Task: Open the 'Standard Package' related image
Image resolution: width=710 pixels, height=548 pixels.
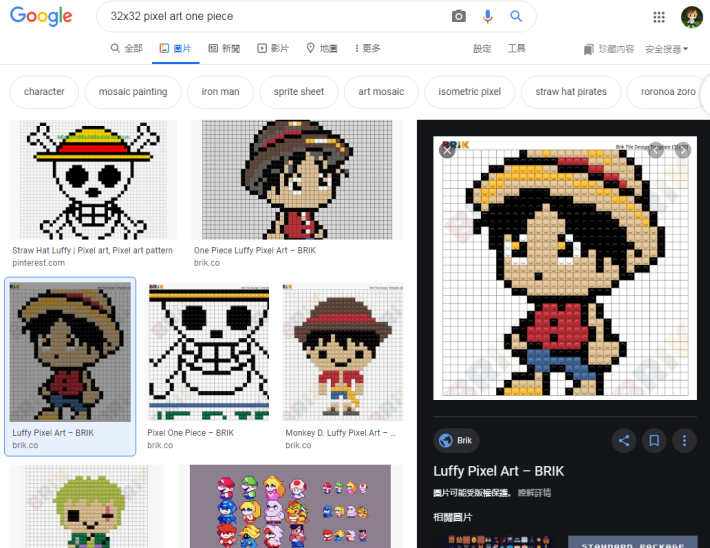Action: [633, 542]
